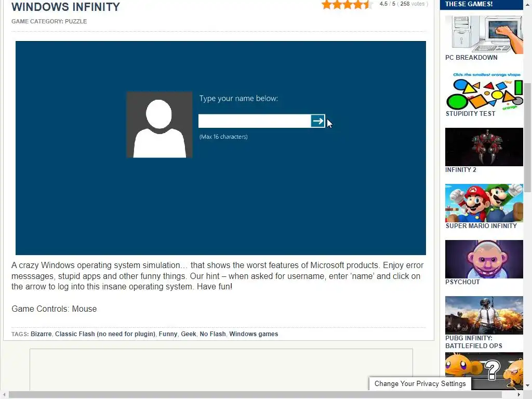
Task: Click the PUZZLE game category link
Action: coord(76,21)
